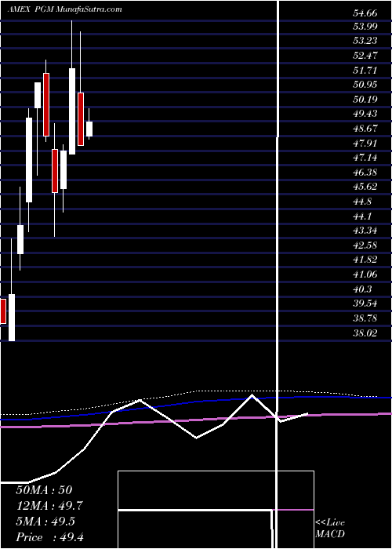Select the 53.99 price label
This screenshot has width=392, height=549.
click(365, 26)
